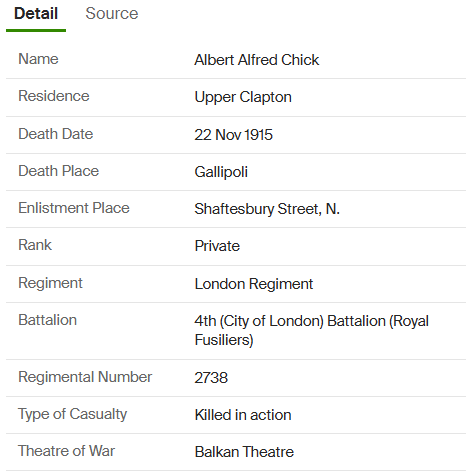Click the Regimental Number label
This screenshot has width=466, height=476.
pos(85,377)
